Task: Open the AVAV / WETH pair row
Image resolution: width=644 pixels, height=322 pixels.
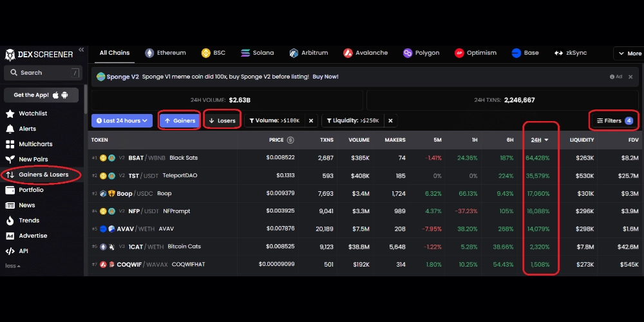Action: pos(366,229)
